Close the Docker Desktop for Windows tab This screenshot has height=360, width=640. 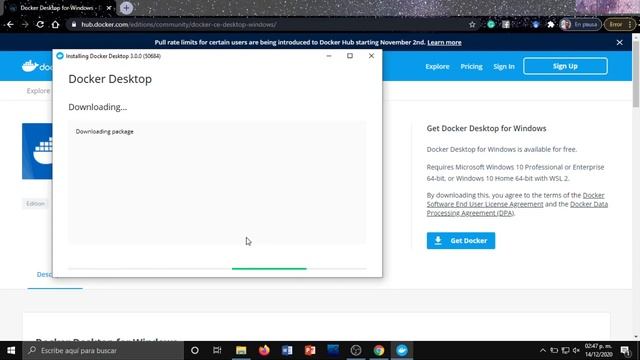(x=109, y=8)
